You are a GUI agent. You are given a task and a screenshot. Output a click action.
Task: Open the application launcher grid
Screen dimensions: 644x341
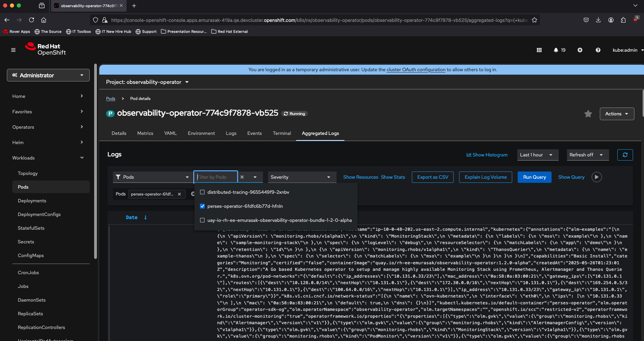coord(539,50)
